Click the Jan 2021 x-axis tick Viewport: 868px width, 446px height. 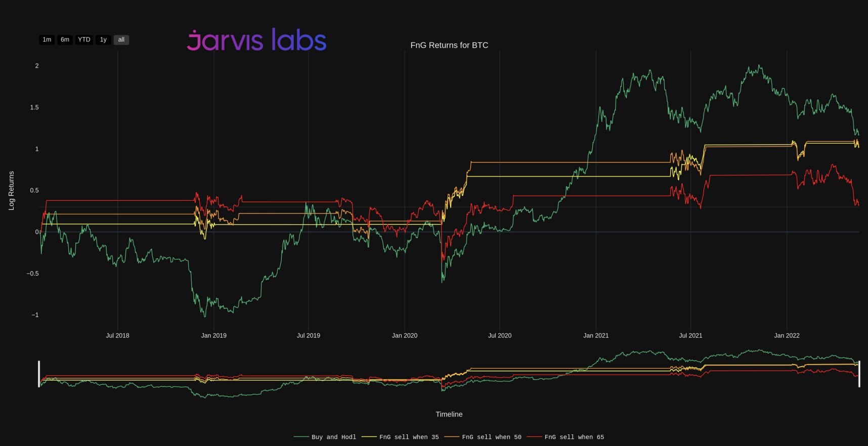[x=596, y=335]
